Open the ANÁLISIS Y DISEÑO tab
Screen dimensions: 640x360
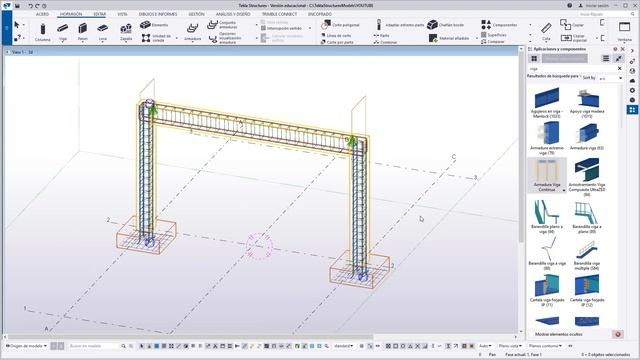click(x=233, y=14)
